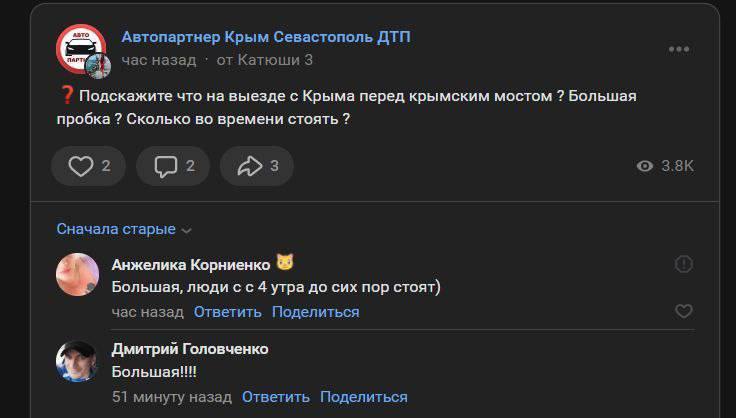This screenshot has height=418, width=736.
Task: Click the '51 минуту назад' comment timestamp
Action: coord(171,397)
